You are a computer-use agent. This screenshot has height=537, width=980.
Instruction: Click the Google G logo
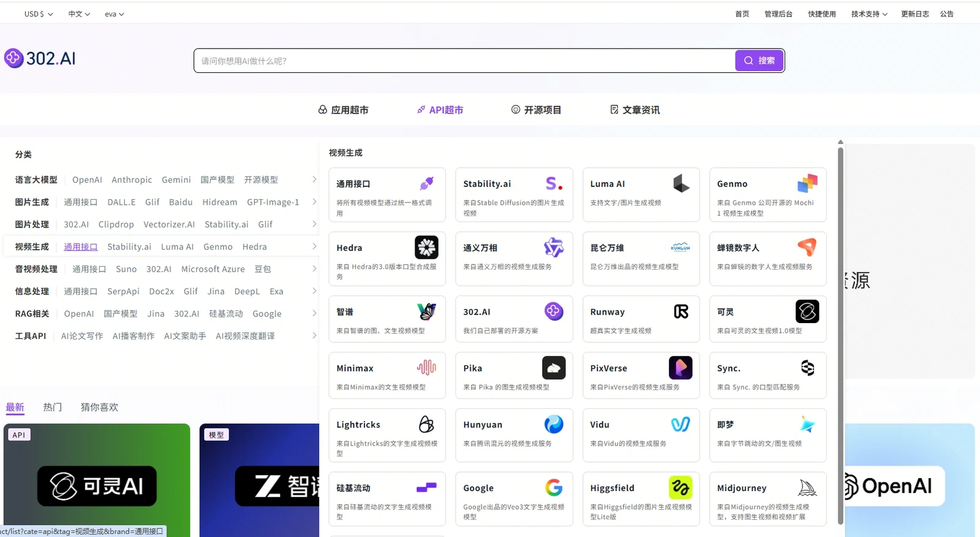click(x=554, y=488)
